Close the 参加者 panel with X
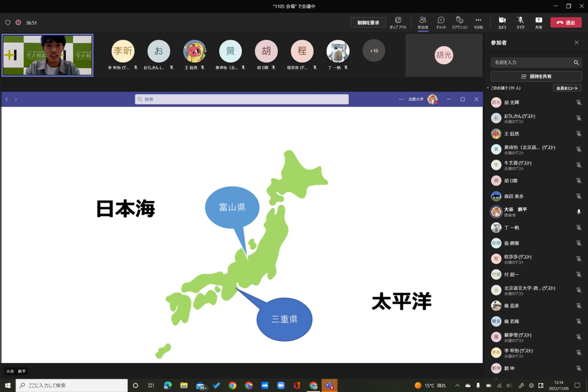The height and width of the screenshot is (392, 588). pos(576,43)
